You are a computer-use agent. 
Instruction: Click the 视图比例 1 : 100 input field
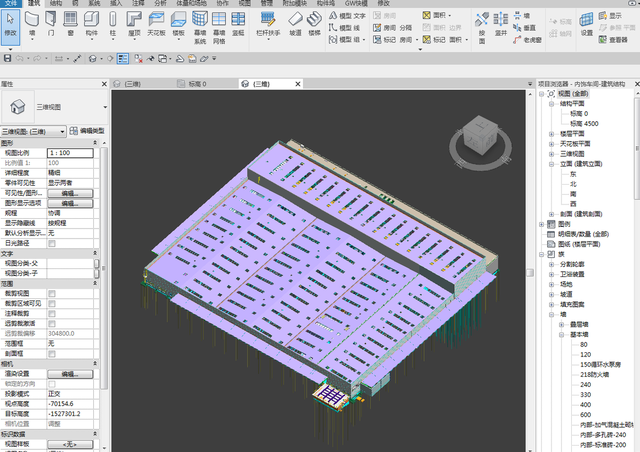click(70, 153)
